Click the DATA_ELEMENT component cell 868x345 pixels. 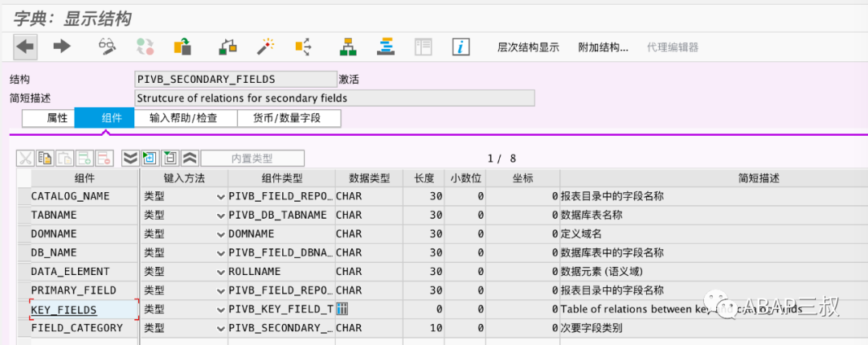click(x=84, y=272)
